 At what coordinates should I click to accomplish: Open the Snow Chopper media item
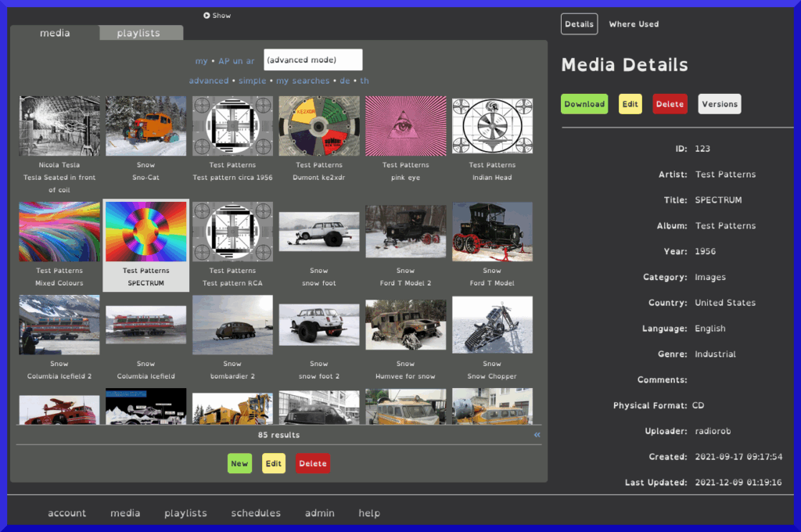(492, 324)
